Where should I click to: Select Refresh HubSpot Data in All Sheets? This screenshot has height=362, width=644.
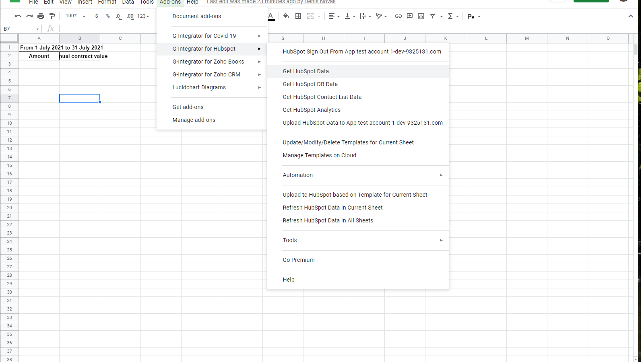pyautogui.click(x=358, y=220)
